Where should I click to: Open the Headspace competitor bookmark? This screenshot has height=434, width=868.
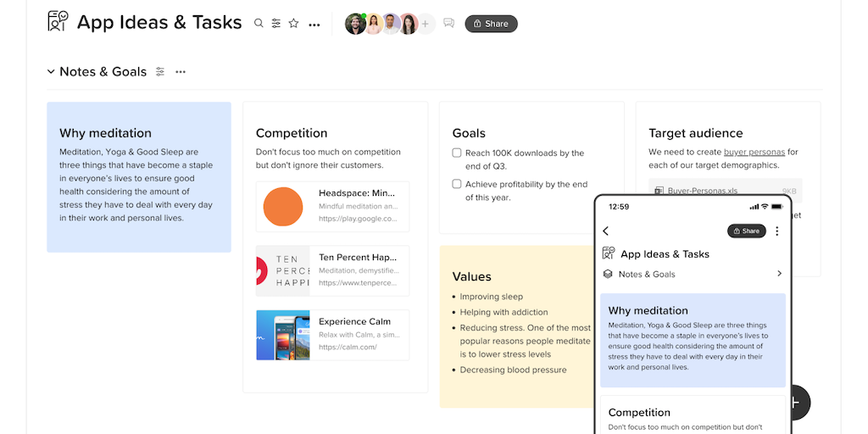click(332, 206)
